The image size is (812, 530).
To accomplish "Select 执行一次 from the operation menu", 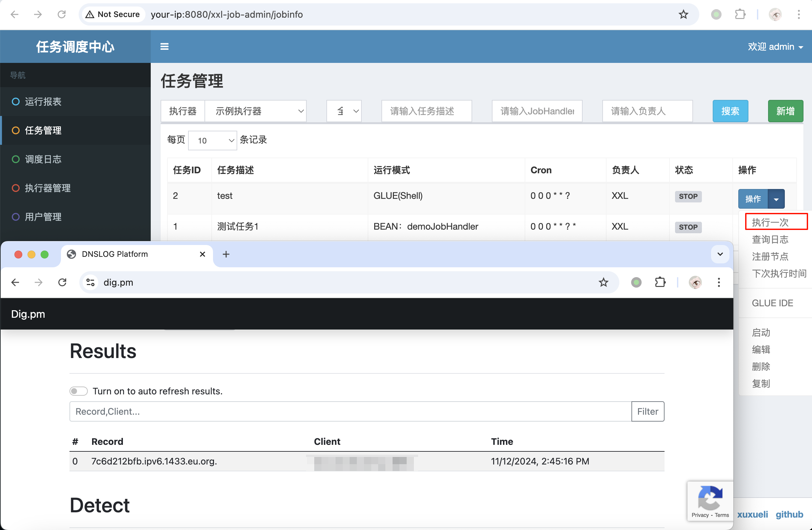I will (x=770, y=222).
